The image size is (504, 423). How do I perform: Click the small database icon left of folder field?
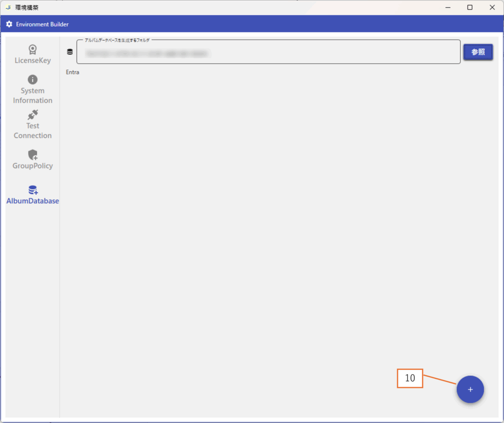click(x=70, y=52)
